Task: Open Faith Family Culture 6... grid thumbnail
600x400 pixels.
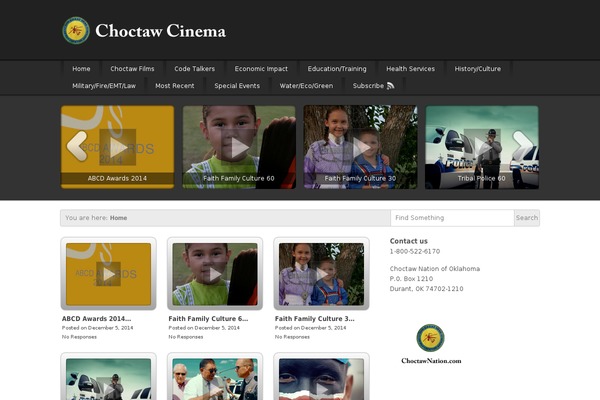Action: point(215,274)
